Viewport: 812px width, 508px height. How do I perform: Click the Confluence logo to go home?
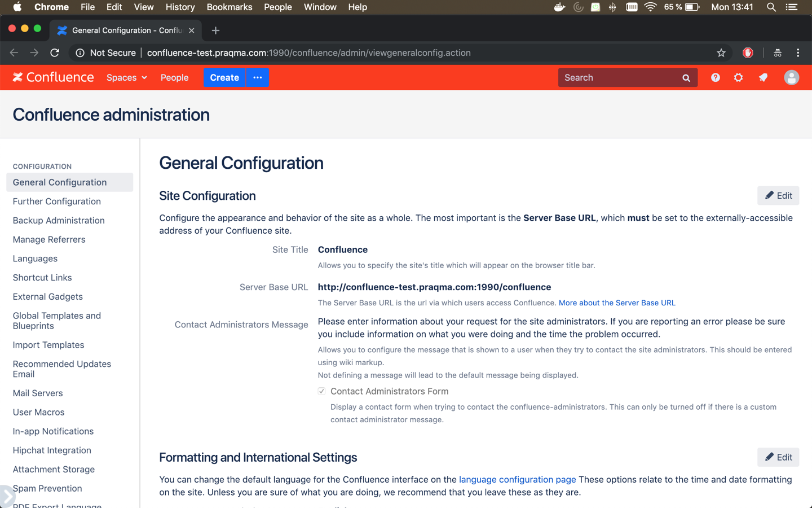(54, 77)
